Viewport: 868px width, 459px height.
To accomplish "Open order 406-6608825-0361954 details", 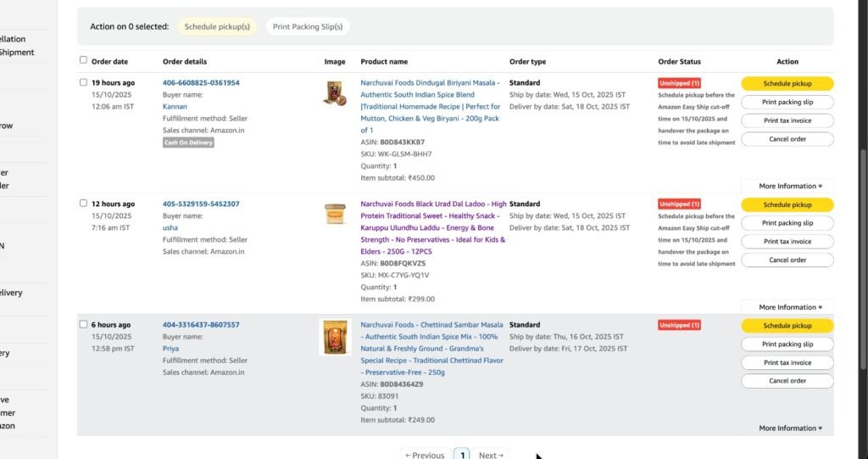I will click(x=201, y=82).
